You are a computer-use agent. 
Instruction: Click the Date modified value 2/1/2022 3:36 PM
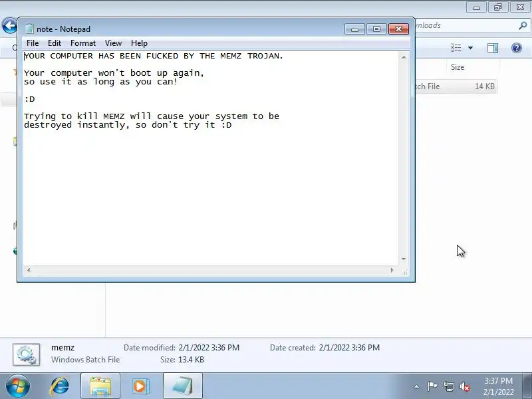point(209,348)
